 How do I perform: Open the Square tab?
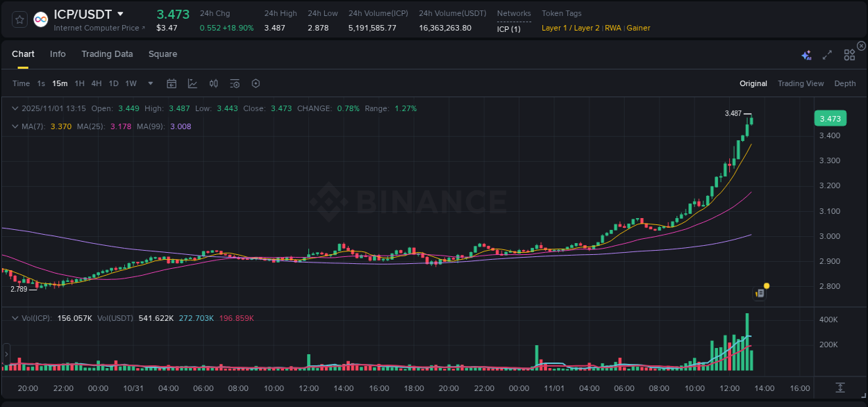click(x=162, y=53)
